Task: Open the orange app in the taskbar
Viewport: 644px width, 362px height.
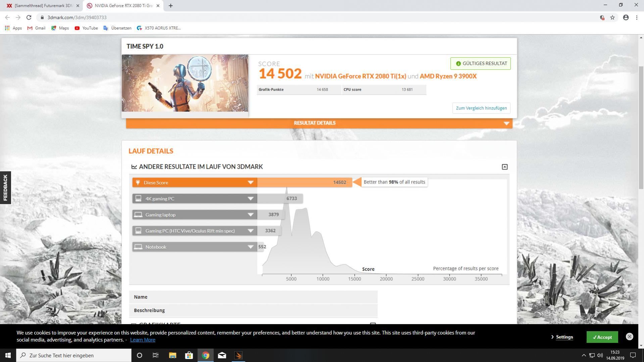Action: [238, 355]
